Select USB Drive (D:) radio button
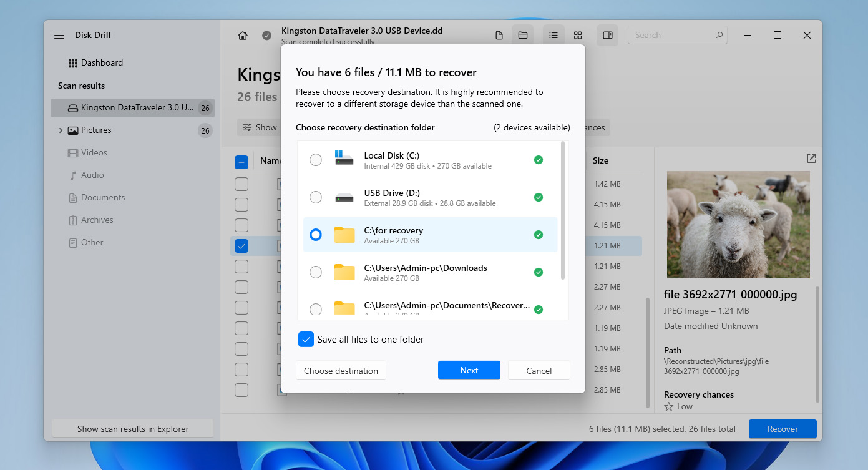868x470 pixels. (x=316, y=197)
